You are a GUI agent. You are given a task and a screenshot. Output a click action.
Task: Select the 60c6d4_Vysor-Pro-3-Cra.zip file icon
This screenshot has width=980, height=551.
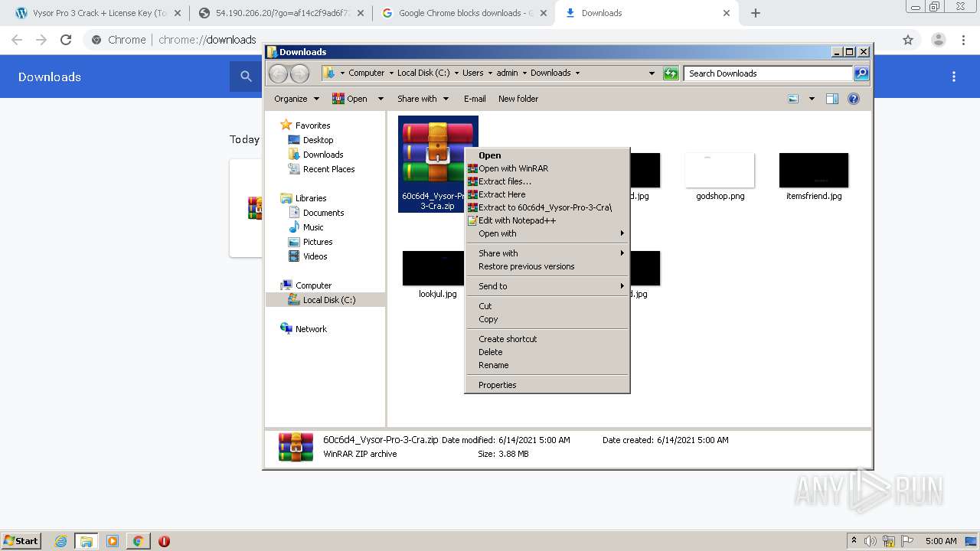(x=438, y=152)
